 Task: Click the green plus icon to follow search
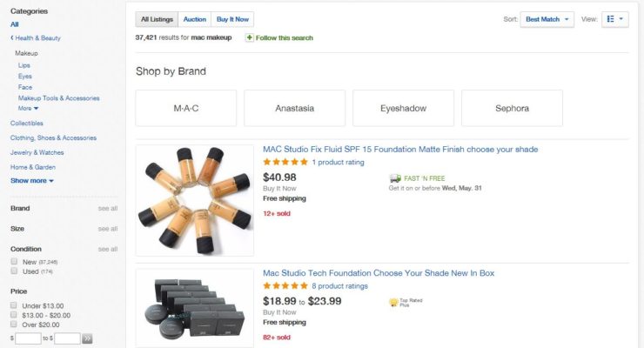coord(250,38)
